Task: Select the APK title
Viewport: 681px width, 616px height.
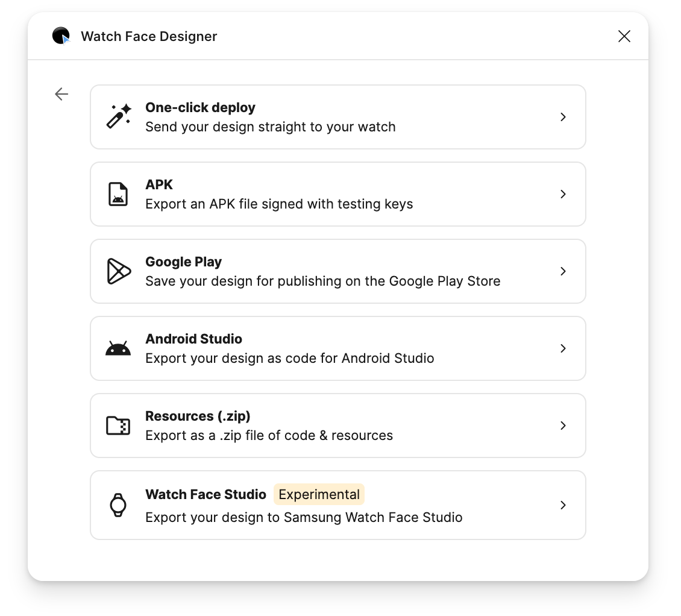Action: click(x=159, y=184)
